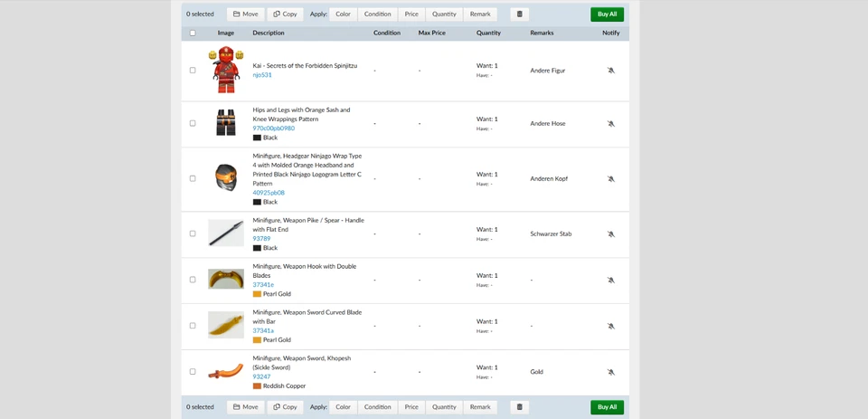Apply Condition using bottom toolbar button
Screen dimensions: 868x419
378,407
